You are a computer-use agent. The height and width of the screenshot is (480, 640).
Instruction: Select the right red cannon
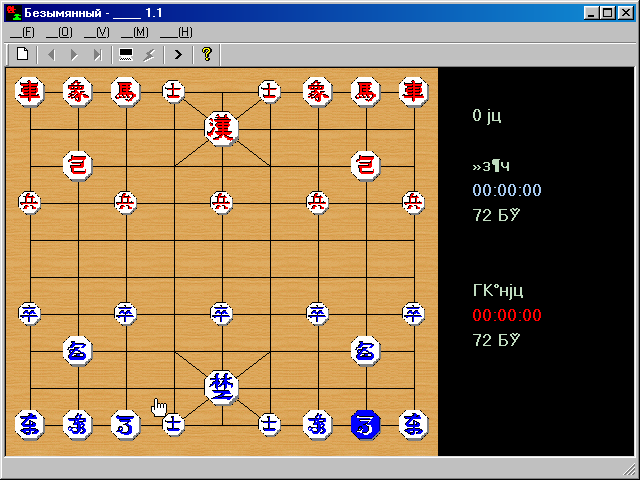point(366,166)
